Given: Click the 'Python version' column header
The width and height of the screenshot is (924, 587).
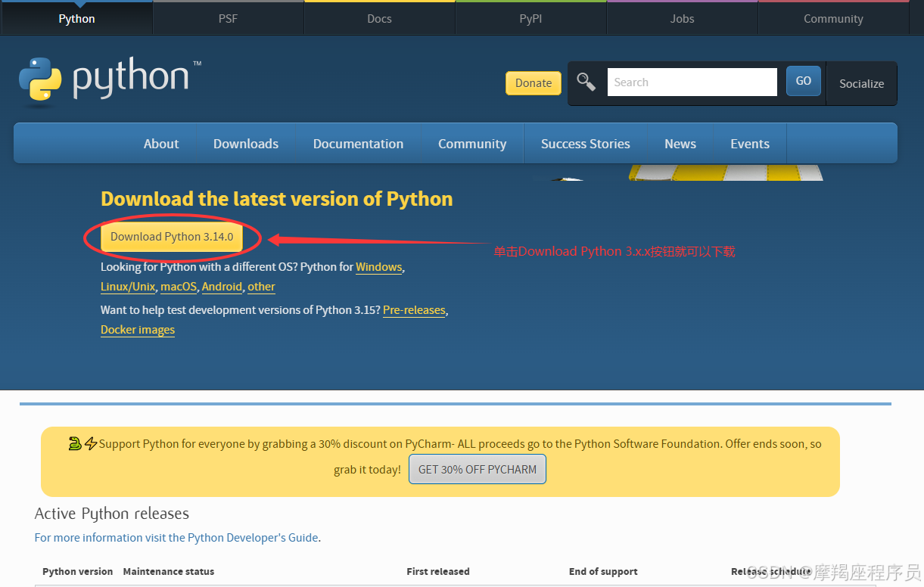Looking at the screenshot, I should 77,572.
